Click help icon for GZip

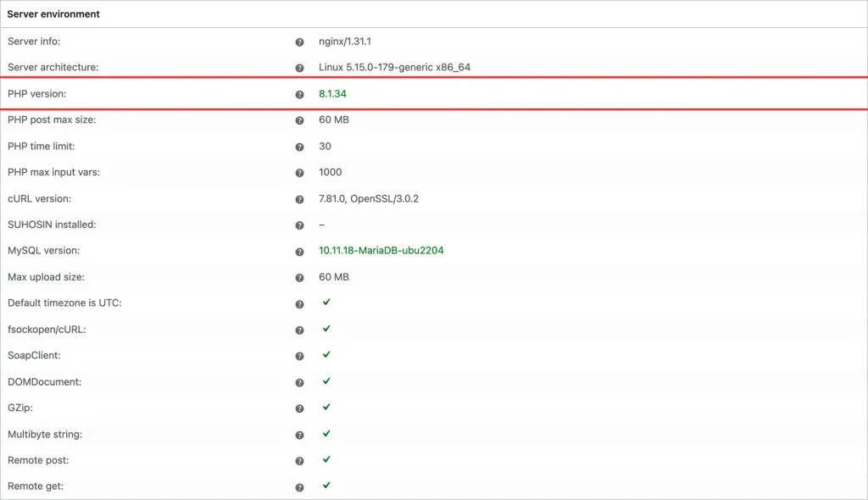click(299, 408)
